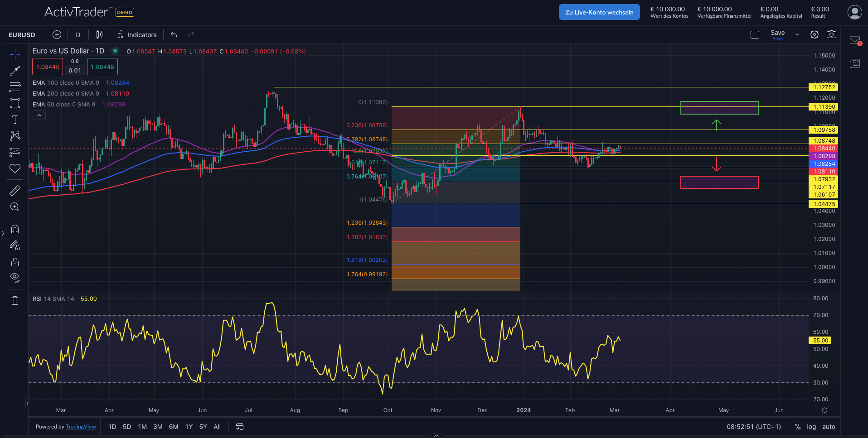Image resolution: width=868 pixels, height=438 pixels.
Task: Select the trend line drawing tool
Action: tap(15, 70)
